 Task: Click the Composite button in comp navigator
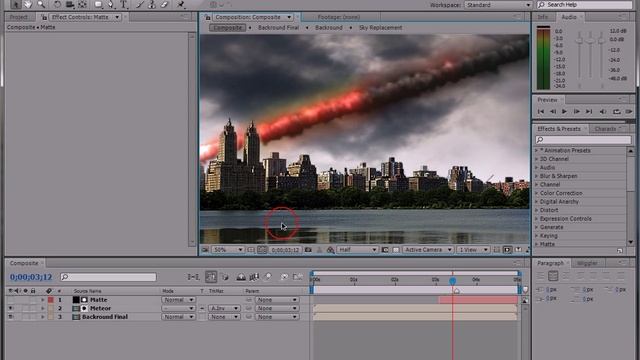click(x=227, y=28)
